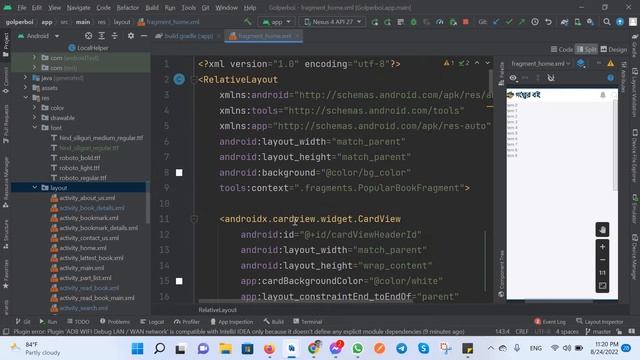640x360 pixels.
Task: Click the pan hand tool in preview
Action: [x=602, y=229]
